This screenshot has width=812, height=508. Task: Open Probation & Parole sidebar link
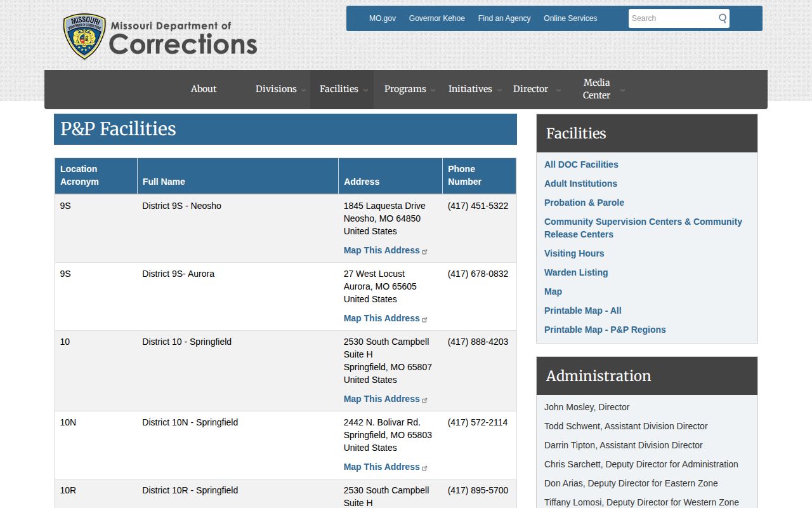pos(584,203)
